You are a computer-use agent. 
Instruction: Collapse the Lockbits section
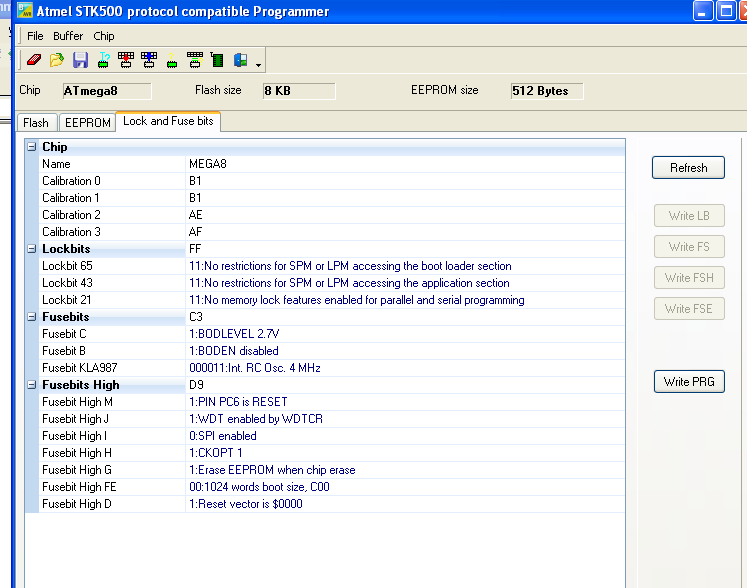pyautogui.click(x=32, y=249)
